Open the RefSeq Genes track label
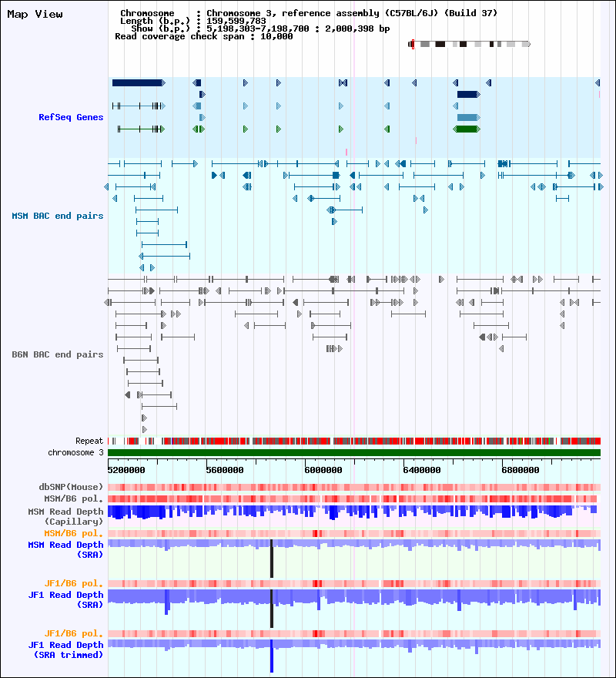The width and height of the screenshot is (616, 678). pos(71,117)
